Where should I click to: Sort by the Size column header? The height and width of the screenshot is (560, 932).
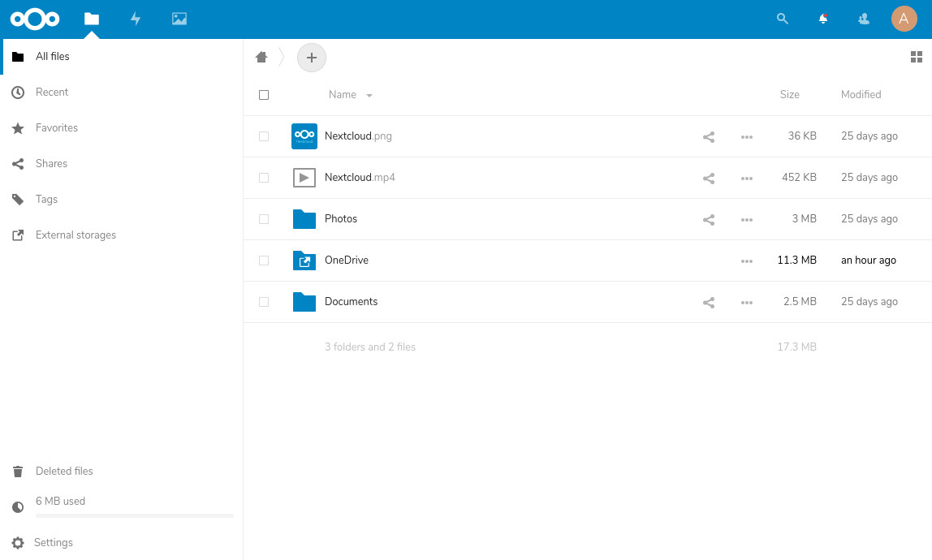[789, 94]
